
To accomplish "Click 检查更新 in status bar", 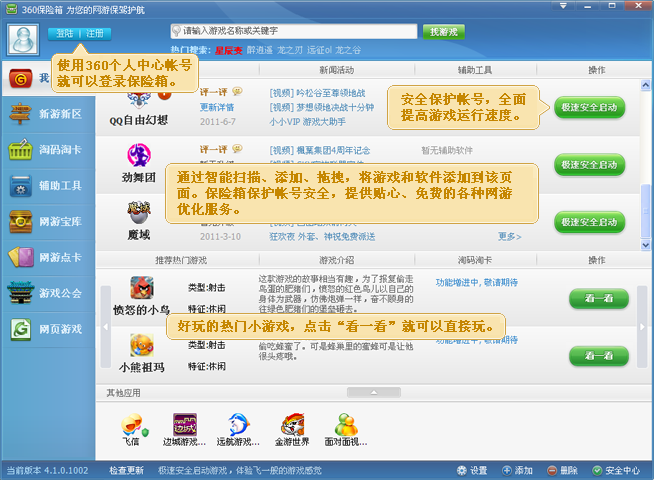I will (126, 471).
